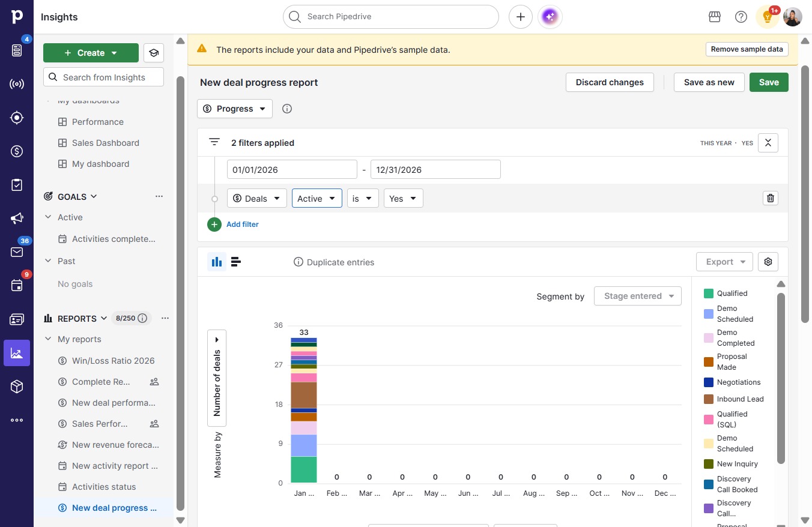Open the Products box icon
This screenshot has height=527, width=812.
(17, 387)
